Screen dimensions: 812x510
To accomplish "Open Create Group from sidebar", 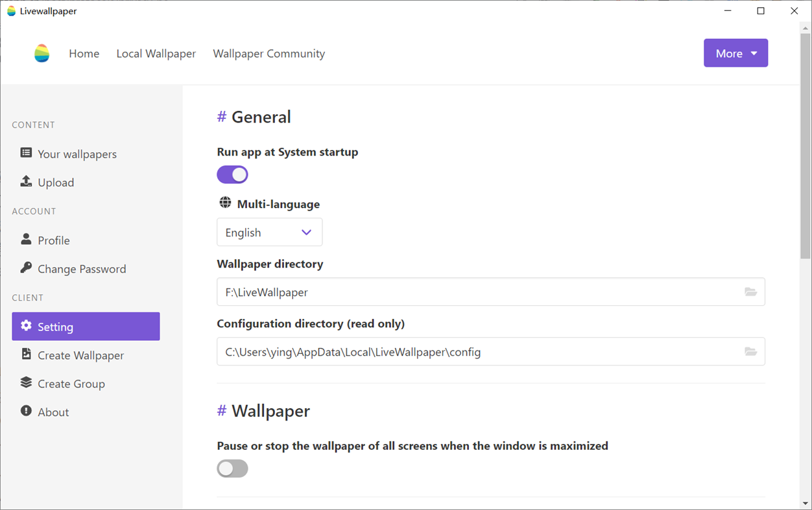I will coord(71,383).
